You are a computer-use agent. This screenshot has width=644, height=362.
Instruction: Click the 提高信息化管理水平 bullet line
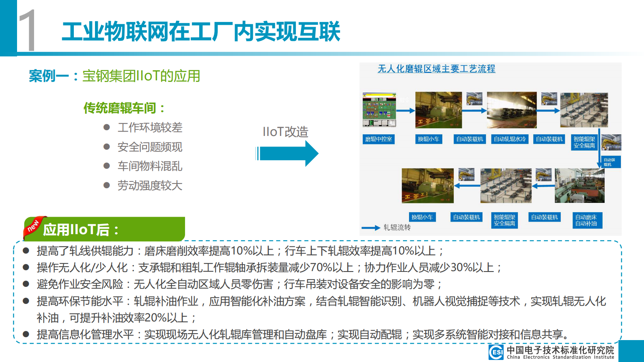point(297,334)
